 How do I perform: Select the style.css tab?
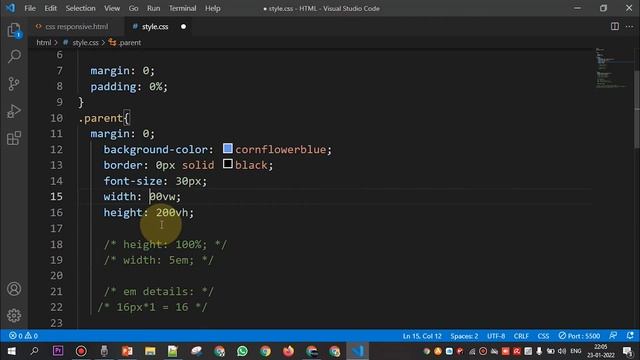pyautogui.click(x=155, y=27)
